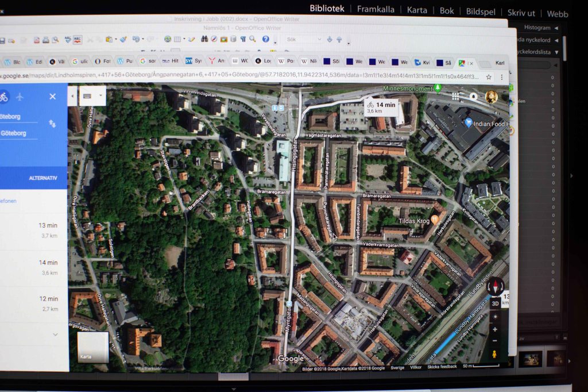This screenshot has height=392, width=588.
Task: Show my location on the map
Action: tap(494, 317)
